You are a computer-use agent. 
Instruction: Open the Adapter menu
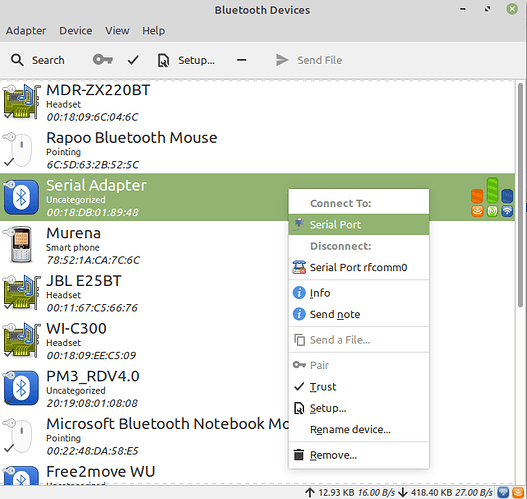coord(26,31)
